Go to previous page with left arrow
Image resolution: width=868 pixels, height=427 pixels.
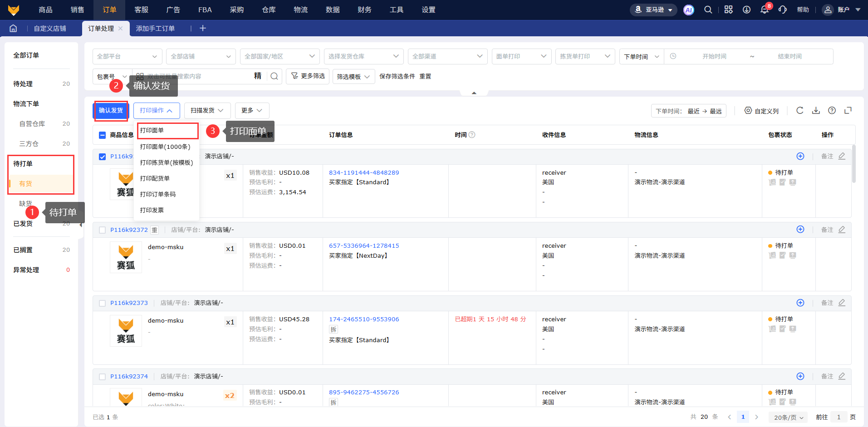coord(729,417)
